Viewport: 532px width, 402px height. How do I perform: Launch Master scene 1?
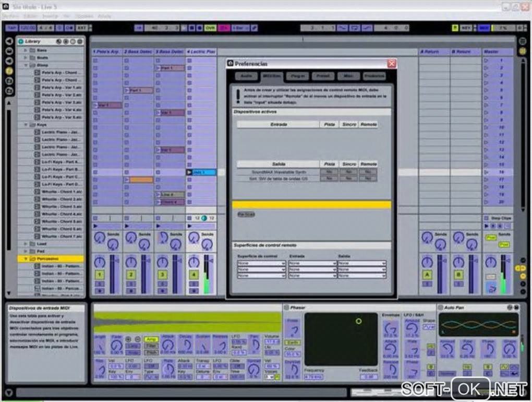click(x=486, y=61)
